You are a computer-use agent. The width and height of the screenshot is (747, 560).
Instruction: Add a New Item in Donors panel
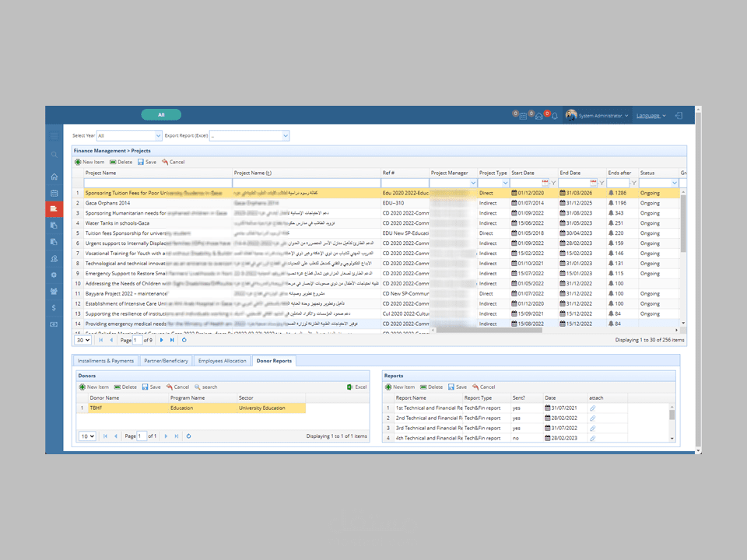pos(94,387)
